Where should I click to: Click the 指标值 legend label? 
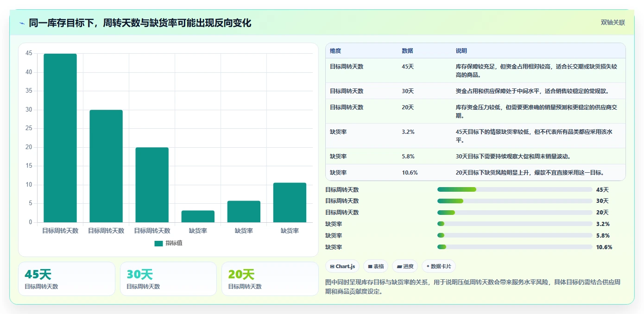pyautogui.click(x=174, y=243)
